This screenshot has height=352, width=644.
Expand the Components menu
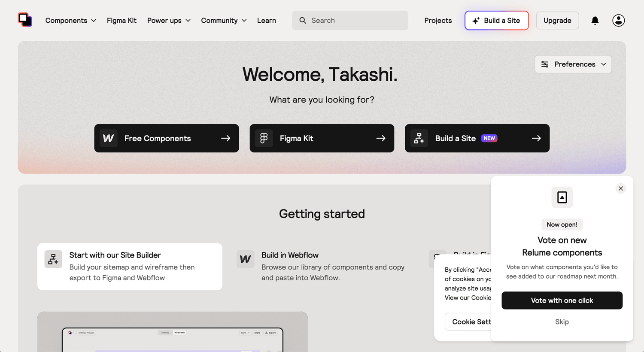[71, 20]
